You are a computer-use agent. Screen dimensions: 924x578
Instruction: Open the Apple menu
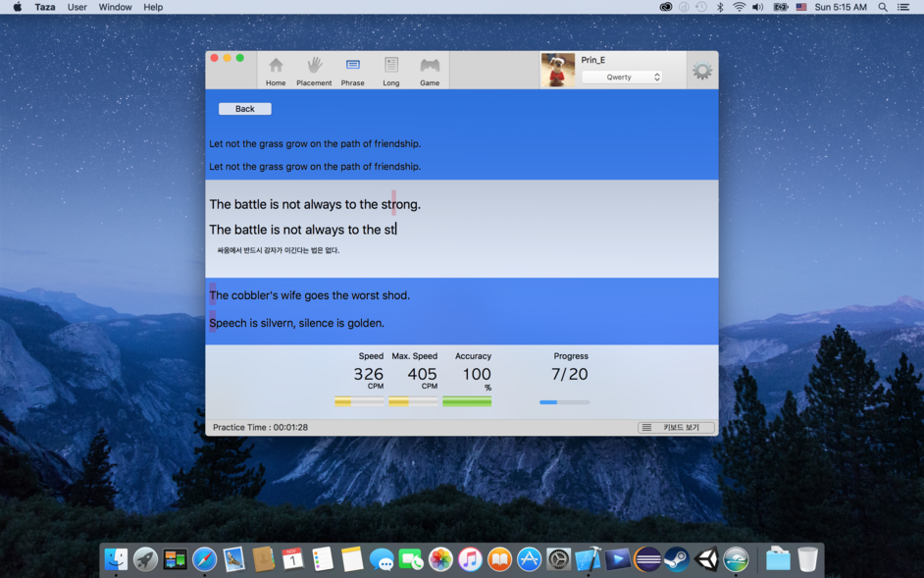[x=17, y=7]
